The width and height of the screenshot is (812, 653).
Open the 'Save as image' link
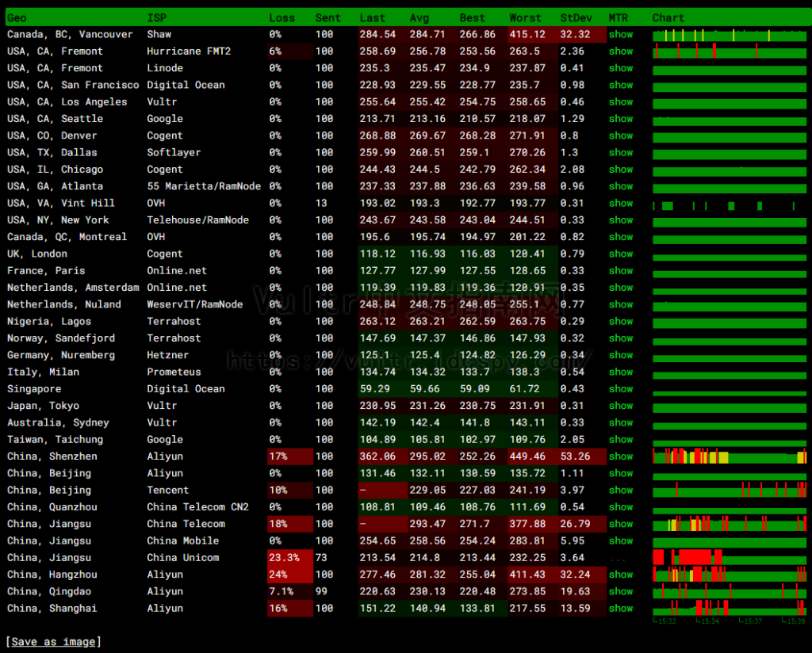point(53,642)
